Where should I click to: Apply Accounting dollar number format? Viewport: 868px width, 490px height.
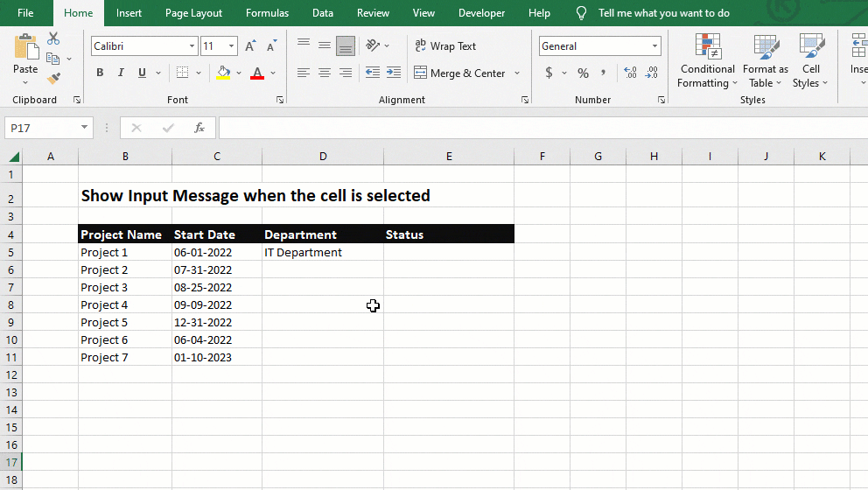pos(549,73)
